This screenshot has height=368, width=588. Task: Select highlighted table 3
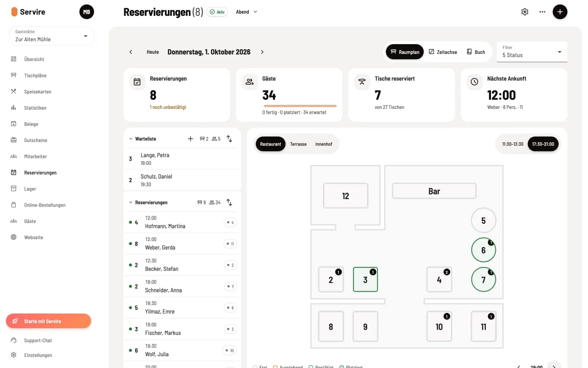pos(365,280)
